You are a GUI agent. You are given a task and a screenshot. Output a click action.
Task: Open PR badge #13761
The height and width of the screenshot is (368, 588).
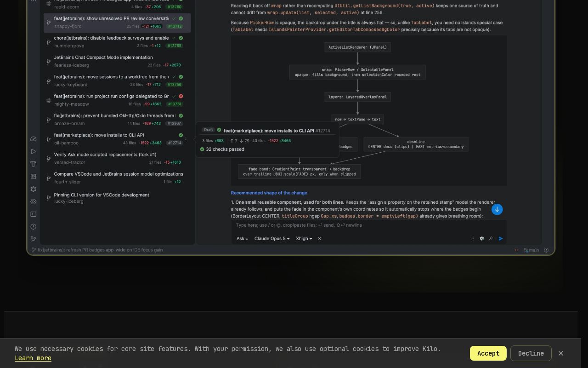(x=175, y=104)
